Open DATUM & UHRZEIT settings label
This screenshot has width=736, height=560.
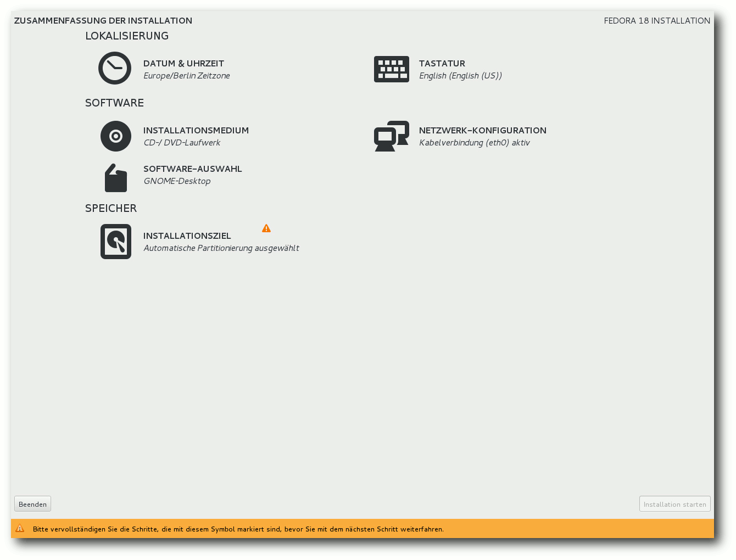pos(183,64)
